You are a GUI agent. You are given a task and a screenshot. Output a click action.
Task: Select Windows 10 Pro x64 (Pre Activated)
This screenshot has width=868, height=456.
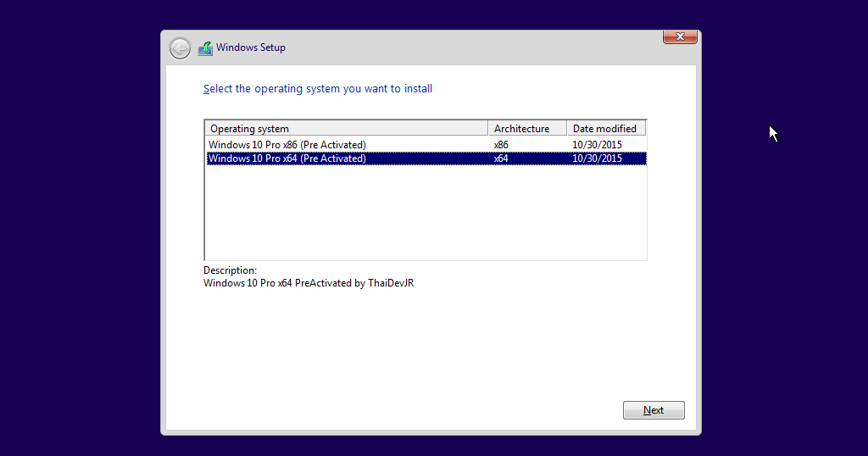click(426, 158)
